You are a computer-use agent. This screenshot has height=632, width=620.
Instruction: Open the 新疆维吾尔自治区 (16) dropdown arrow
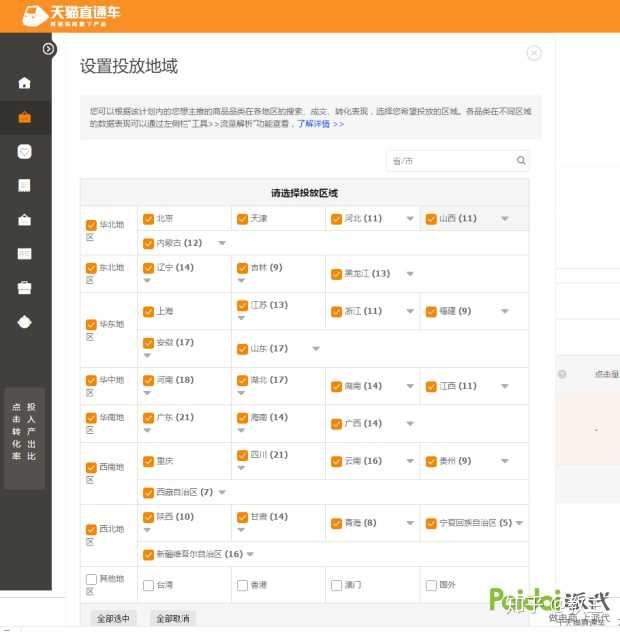click(250, 554)
